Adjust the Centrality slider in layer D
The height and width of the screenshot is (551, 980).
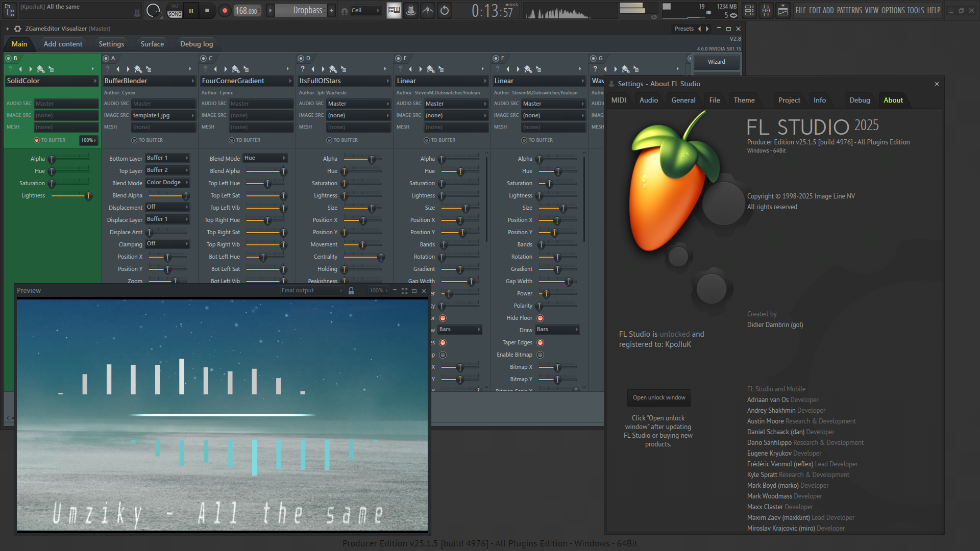pos(362,257)
